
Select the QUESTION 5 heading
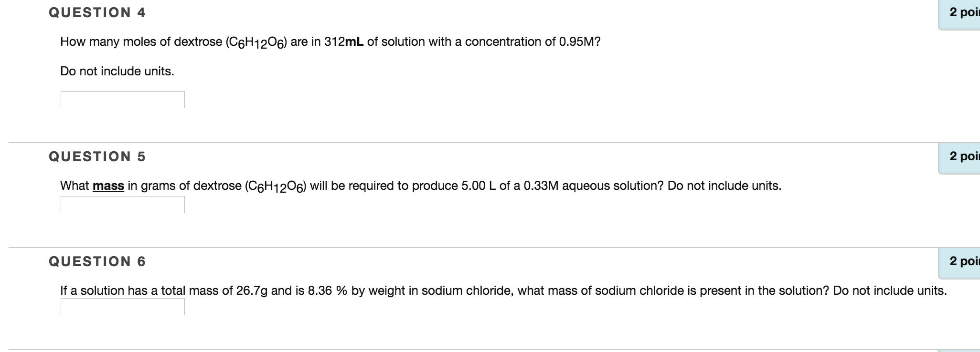(97, 155)
